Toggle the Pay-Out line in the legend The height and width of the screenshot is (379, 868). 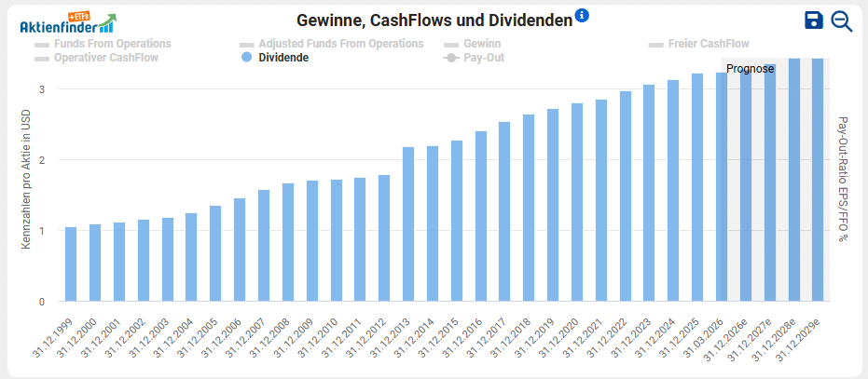coord(474,58)
